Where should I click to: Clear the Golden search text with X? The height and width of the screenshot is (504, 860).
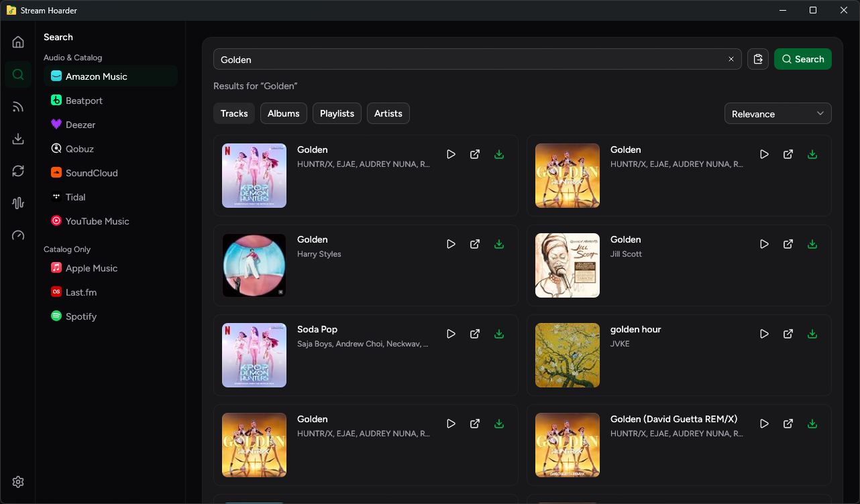coord(731,59)
